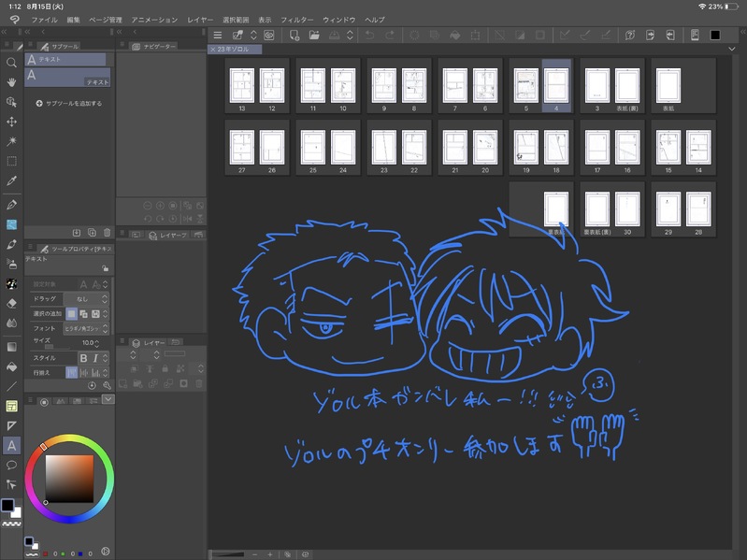The height and width of the screenshot is (560, 747).
Task: Switch to the 23年ゾロル document tab
Action: [x=235, y=49]
